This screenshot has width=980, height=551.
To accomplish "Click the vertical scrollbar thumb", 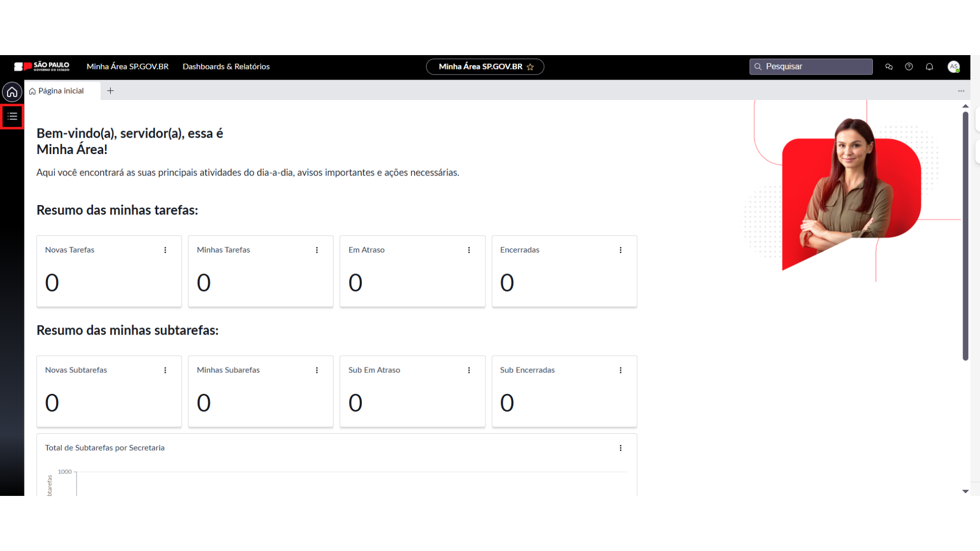I will pos(965,235).
